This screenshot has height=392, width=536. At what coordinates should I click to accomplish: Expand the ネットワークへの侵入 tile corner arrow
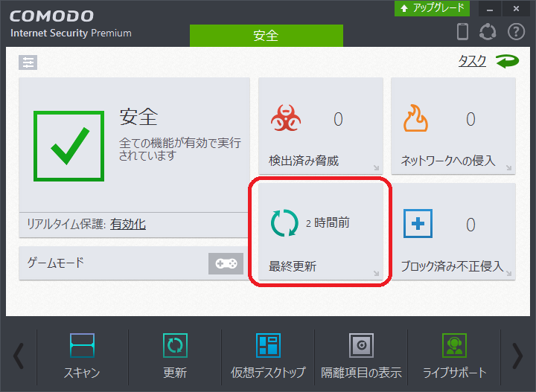tap(508, 167)
